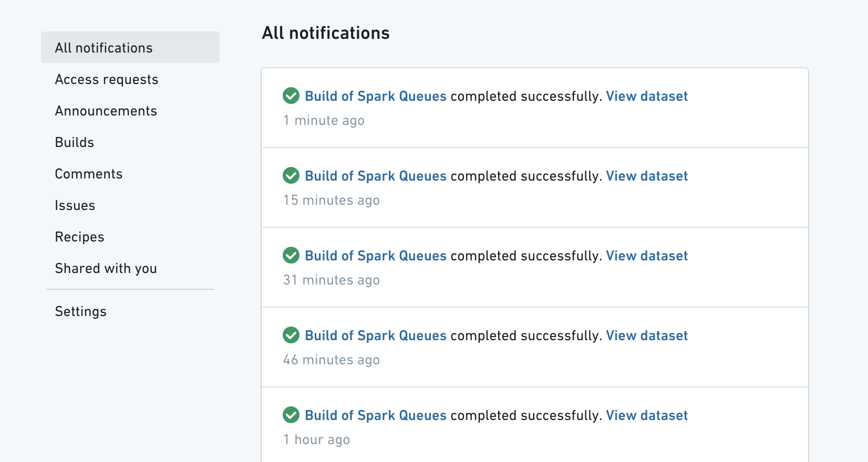Open Build of Spark Queues link from 1 minute ago

[376, 96]
